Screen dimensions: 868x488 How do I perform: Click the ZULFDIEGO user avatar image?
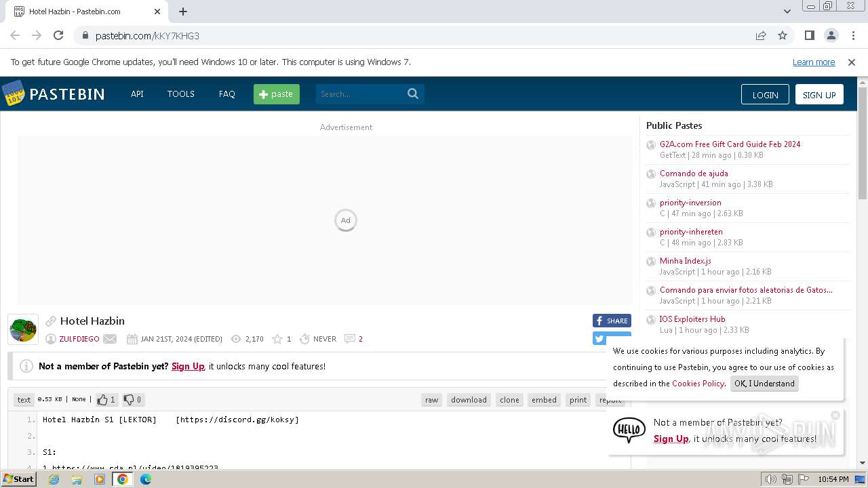click(23, 329)
